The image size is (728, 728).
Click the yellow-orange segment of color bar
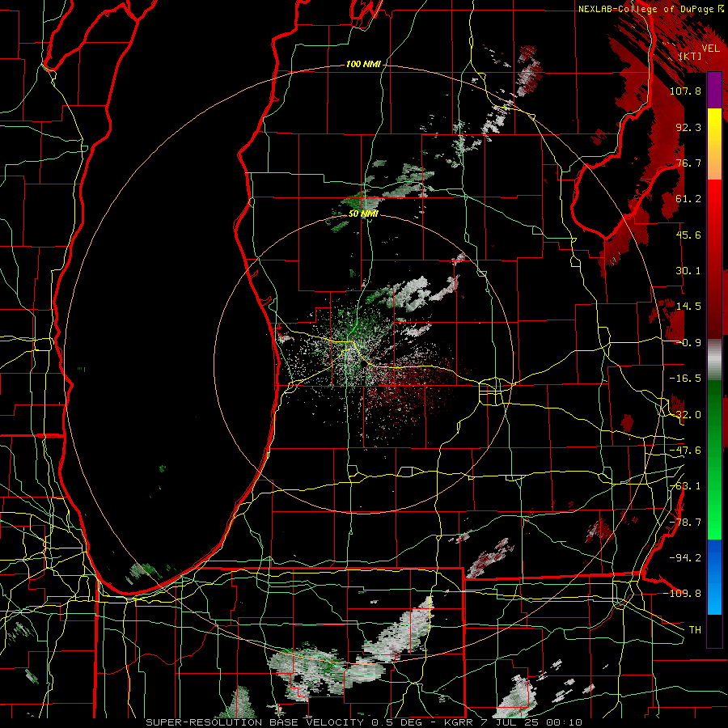(714, 144)
